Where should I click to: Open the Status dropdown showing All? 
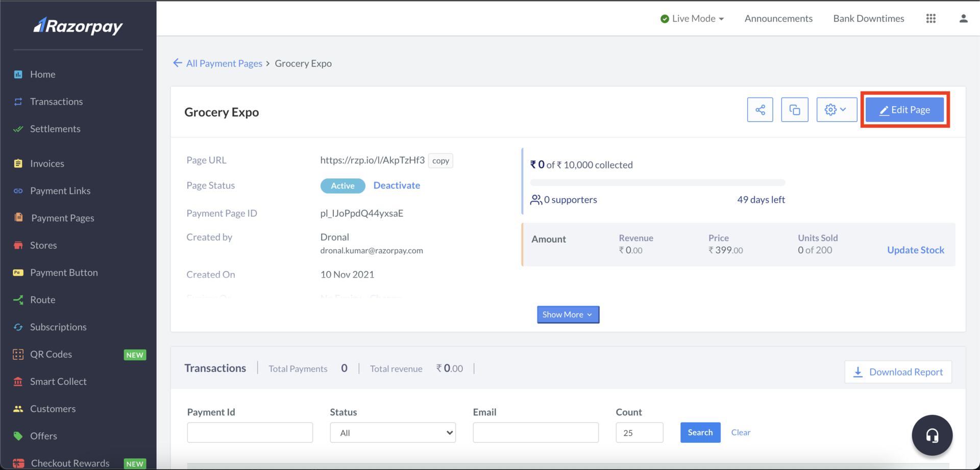coord(393,433)
